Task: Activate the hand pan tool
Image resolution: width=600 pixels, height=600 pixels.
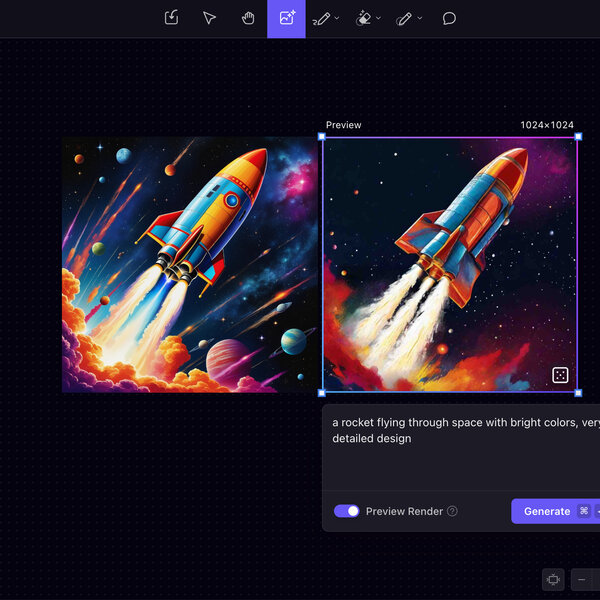Action: (x=248, y=18)
